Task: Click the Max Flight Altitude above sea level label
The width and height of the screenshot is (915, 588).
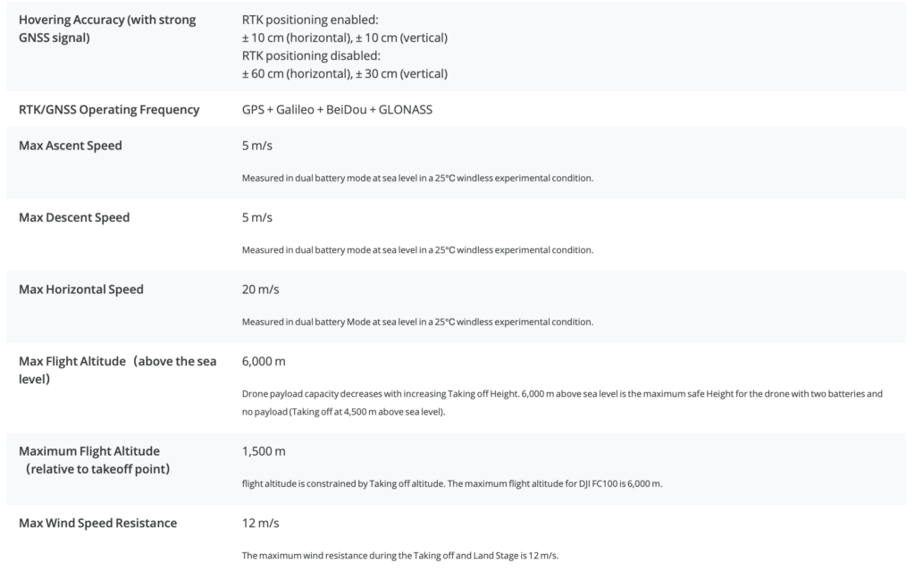Action: (117, 370)
